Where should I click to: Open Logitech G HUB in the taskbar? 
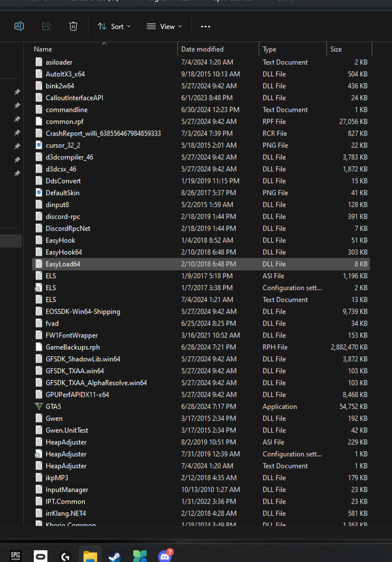[x=65, y=556]
